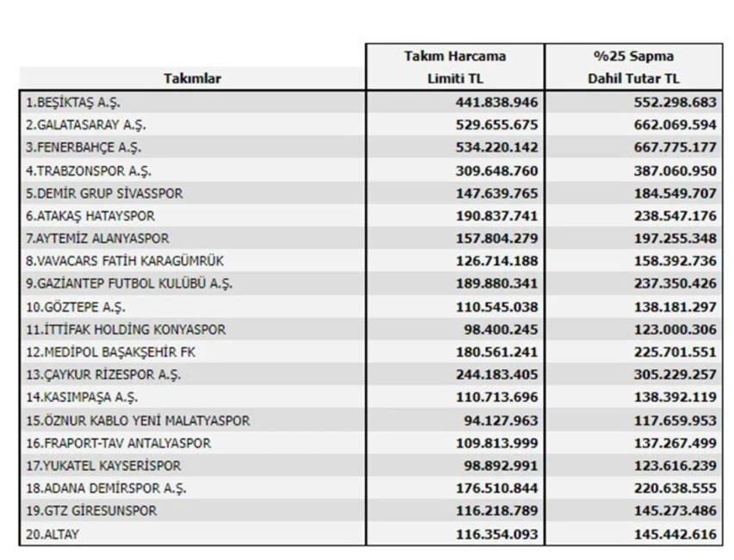This screenshot has height=560, width=734.
Task: Click the 2.GALATASARAY A.Ş. team name
Action: pos(85,125)
